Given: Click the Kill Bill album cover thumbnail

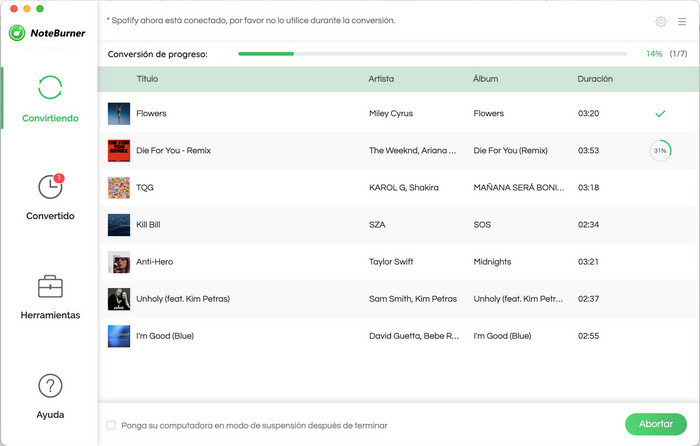Looking at the screenshot, I should (x=119, y=225).
